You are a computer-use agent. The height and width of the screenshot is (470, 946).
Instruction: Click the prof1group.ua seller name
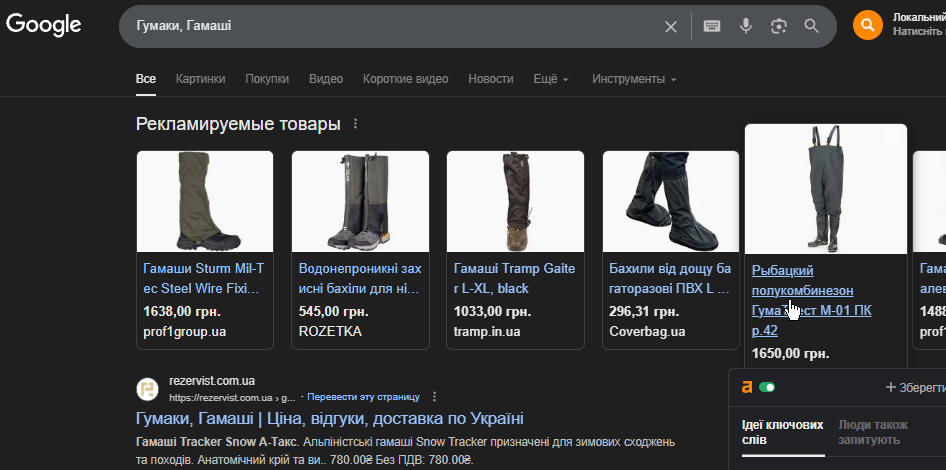pos(185,332)
